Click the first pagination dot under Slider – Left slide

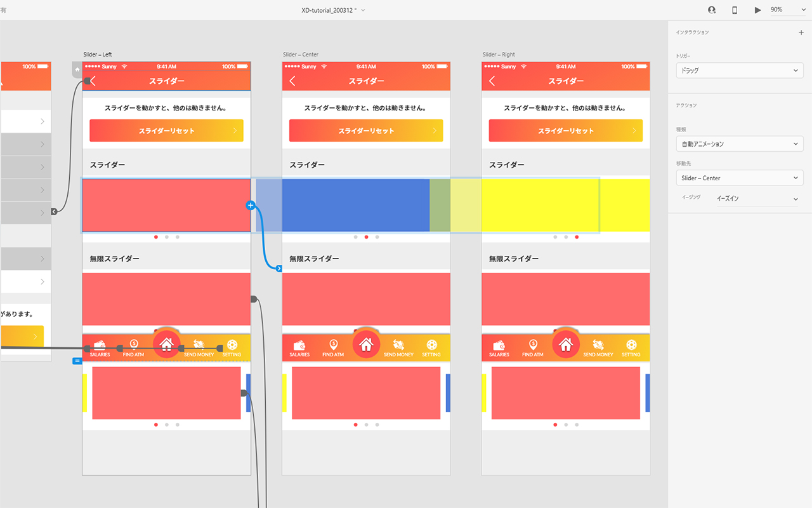click(156, 237)
